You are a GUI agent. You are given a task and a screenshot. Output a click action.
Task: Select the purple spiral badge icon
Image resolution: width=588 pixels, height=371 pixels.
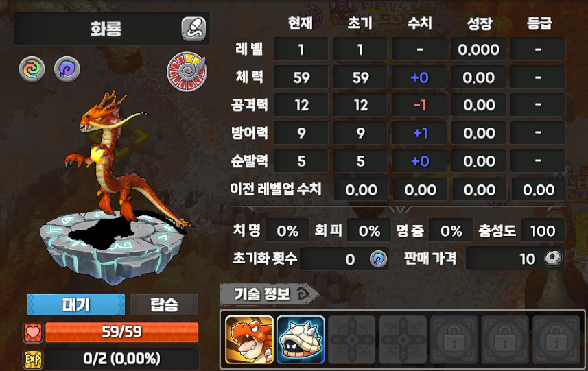pos(67,69)
